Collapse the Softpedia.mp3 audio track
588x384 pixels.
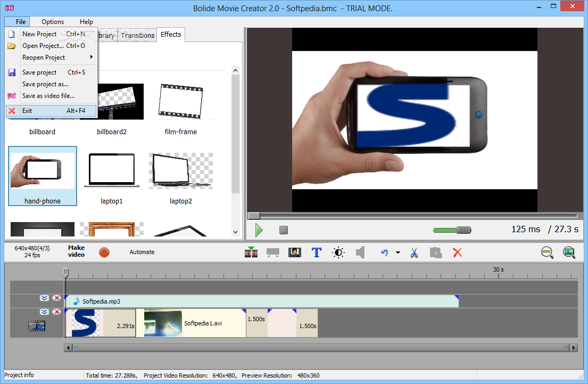(44, 298)
